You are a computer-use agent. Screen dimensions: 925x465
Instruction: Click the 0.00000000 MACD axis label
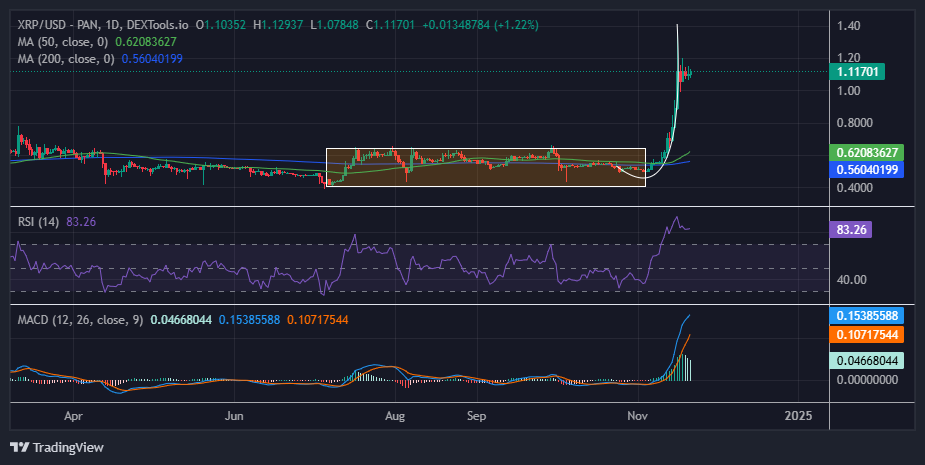(x=867, y=379)
